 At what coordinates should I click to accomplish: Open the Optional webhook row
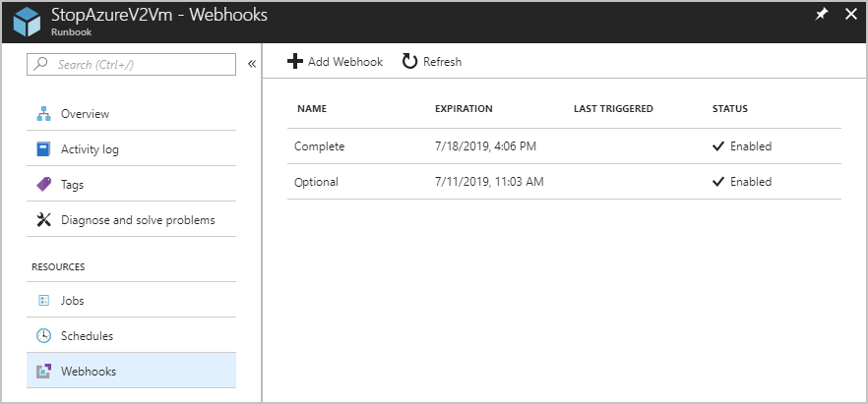317,182
